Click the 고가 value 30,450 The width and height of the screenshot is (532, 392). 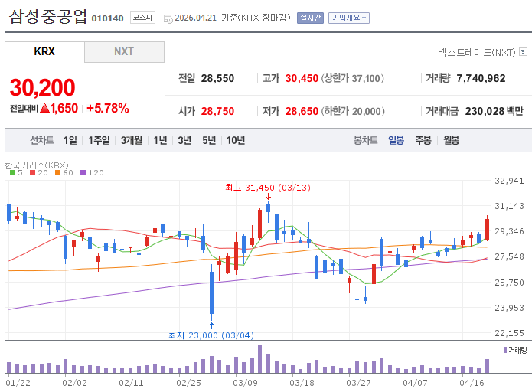[x=302, y=78]
